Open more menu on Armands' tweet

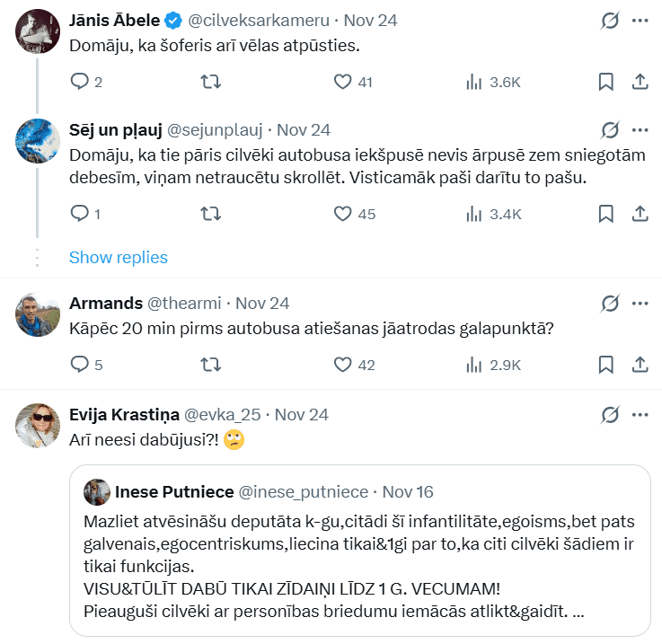pyautogui.click(x=640, y=304)
